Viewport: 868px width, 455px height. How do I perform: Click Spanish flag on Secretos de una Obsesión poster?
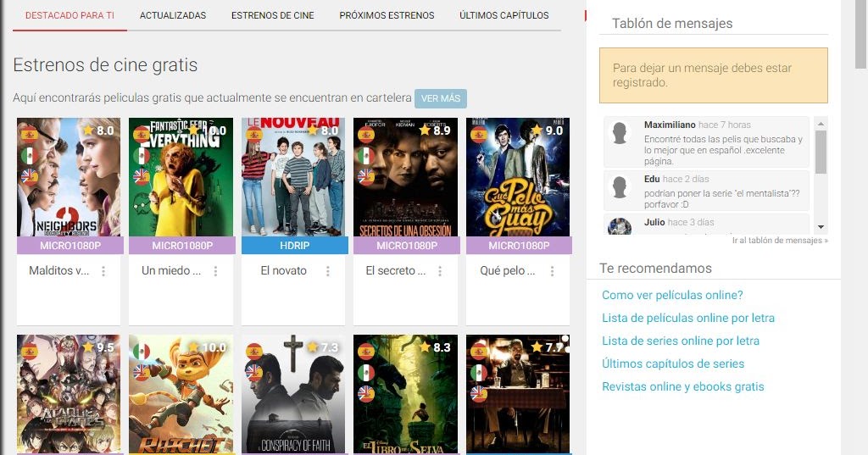[365, 134]
